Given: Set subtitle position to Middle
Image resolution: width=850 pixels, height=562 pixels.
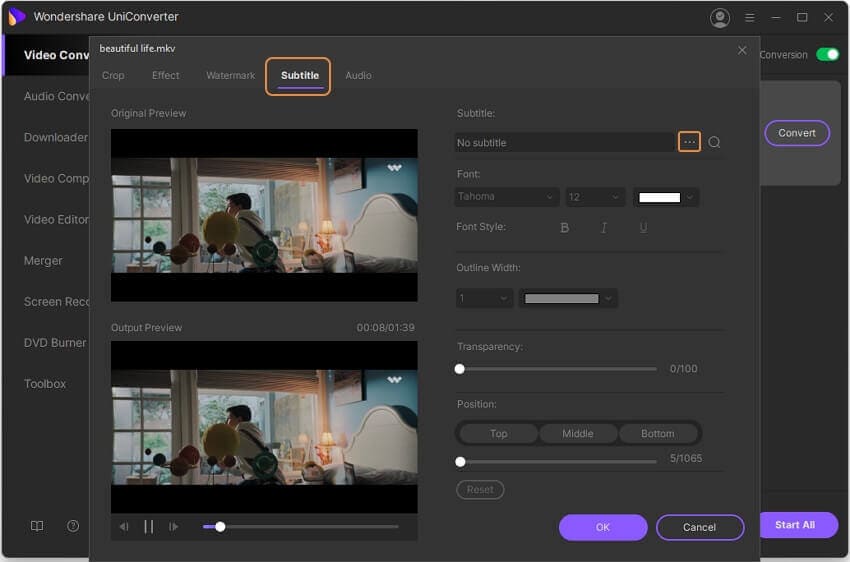Looking at the screenshot, I should (x=578, y=434).
